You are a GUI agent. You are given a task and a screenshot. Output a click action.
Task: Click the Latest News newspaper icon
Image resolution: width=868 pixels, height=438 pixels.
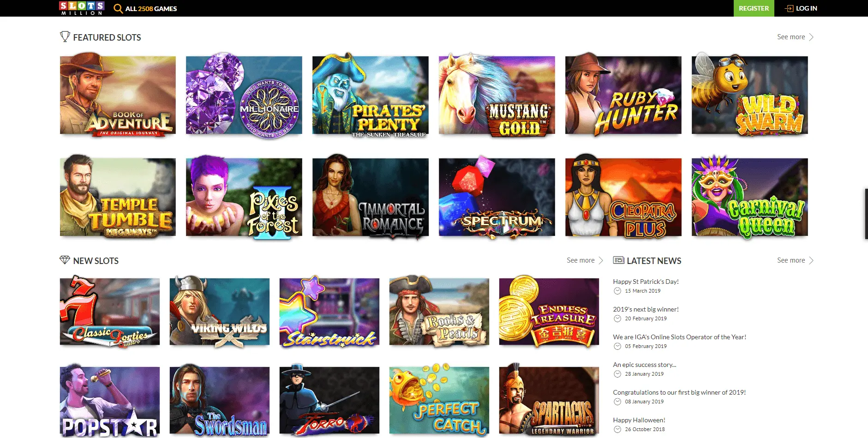[x=618, y=260]
